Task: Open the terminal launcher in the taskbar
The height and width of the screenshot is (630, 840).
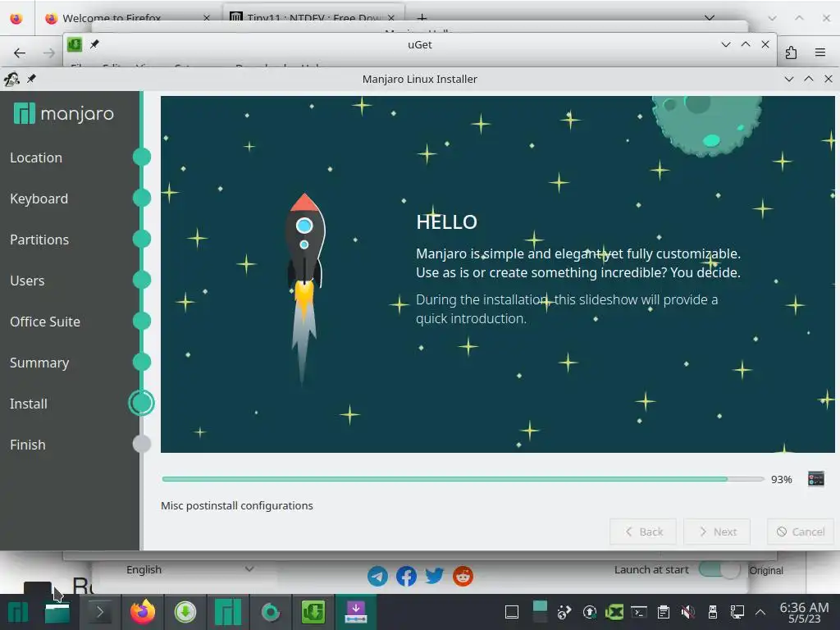Action: coord(99,612)
